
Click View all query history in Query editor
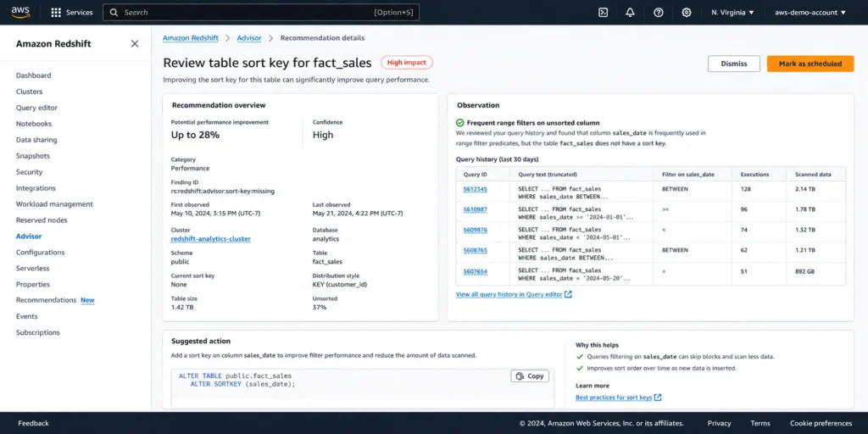pos(509,294)
